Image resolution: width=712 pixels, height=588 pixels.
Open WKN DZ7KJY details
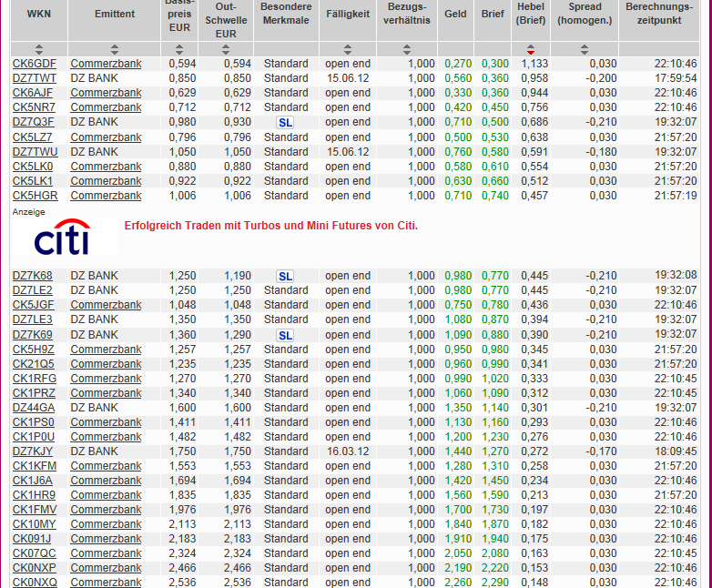(x=33, y=451)
